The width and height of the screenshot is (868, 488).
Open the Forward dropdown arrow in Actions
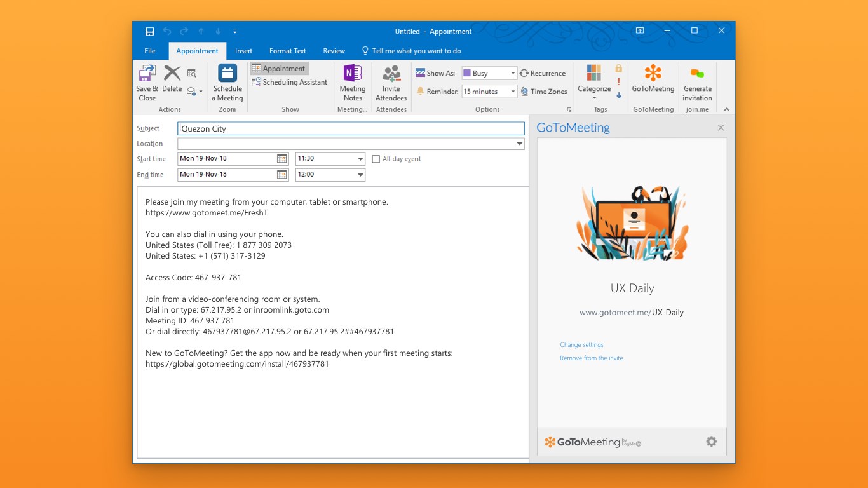(201, 91)
